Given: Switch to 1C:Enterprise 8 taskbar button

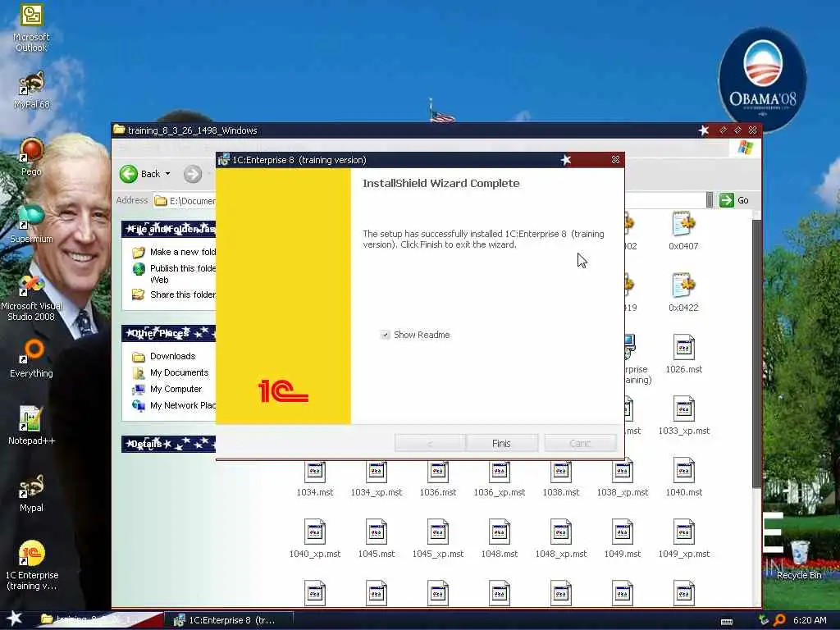Looking at the screenshot, I should (x=228, y=620).
